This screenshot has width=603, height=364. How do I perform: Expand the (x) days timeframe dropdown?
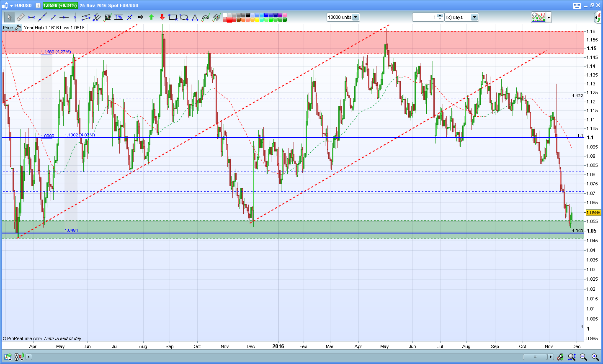coord(474,17)
